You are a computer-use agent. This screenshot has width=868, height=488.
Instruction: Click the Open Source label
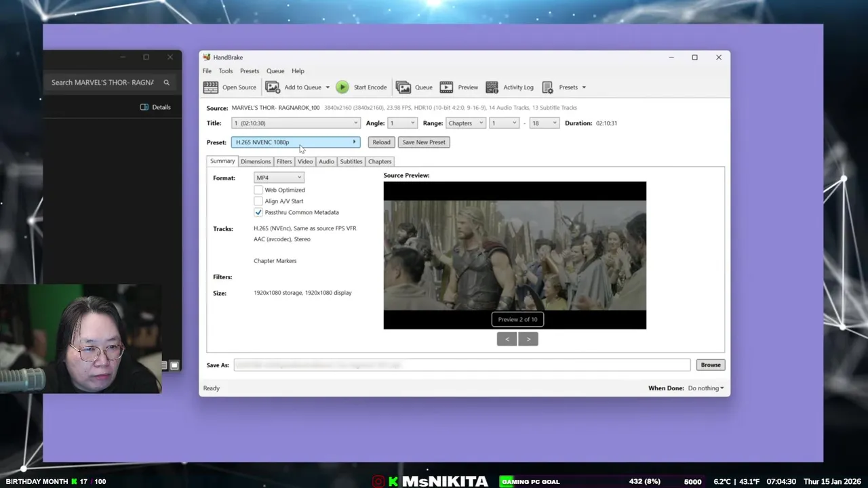click(x=239, y=87)
